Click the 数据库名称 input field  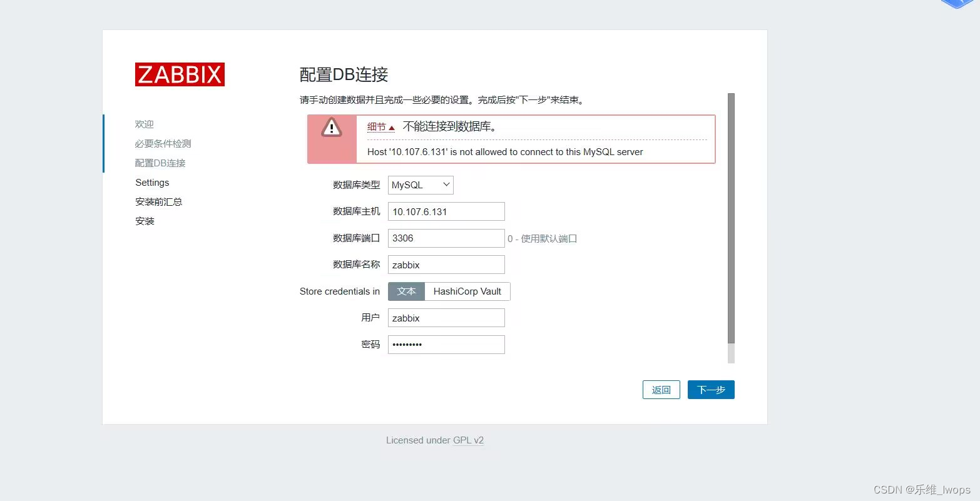(446, 265)
